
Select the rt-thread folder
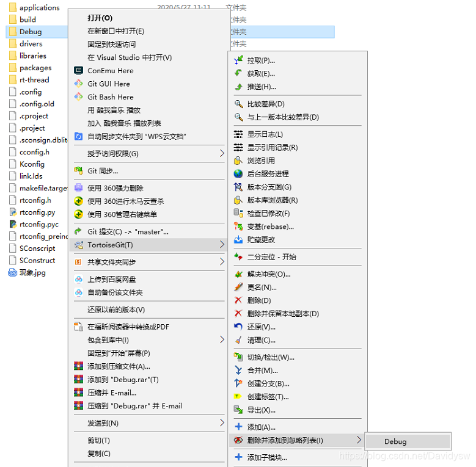[x=34, y=80]
